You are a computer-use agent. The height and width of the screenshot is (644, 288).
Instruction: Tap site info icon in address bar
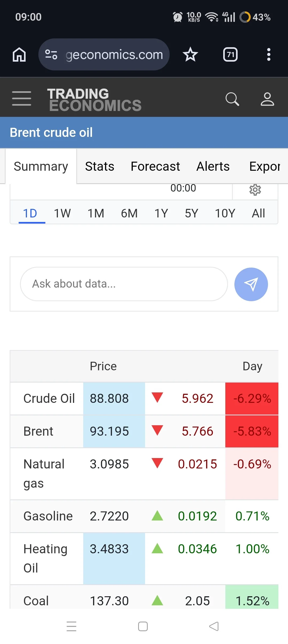[51, 55]
